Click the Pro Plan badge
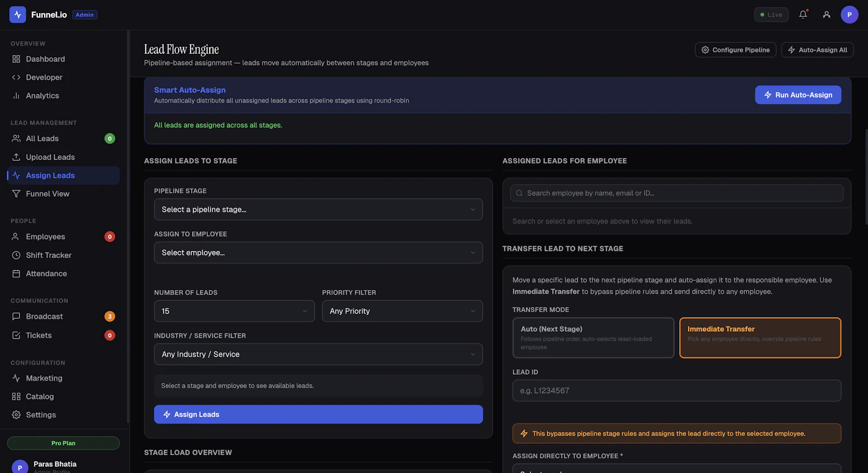The image size is (868, 473). pos(63,443)
